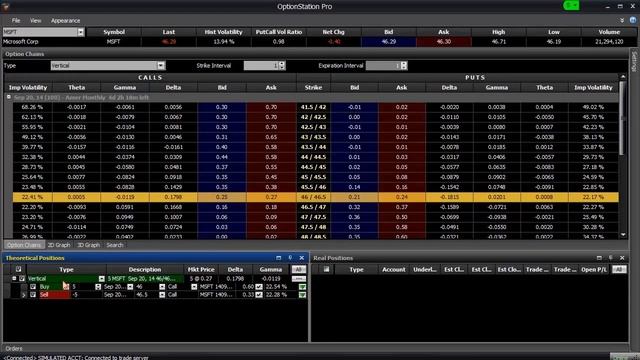Click Description 5 MSFT Sep 20 cell

[x=144, y=278]
